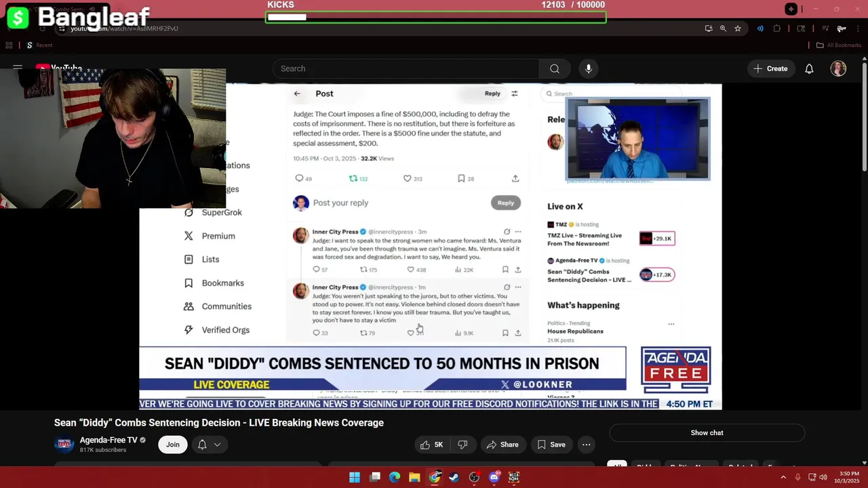This screenshot has width=868, height=488.
Task: Open the YouTube hamburger guide menu
Action: pos(18,68)
